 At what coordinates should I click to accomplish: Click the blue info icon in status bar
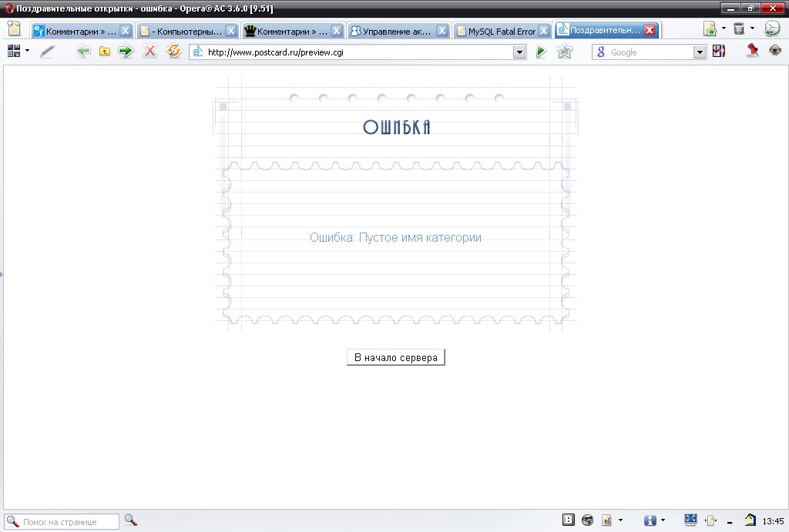coord(650,520)
